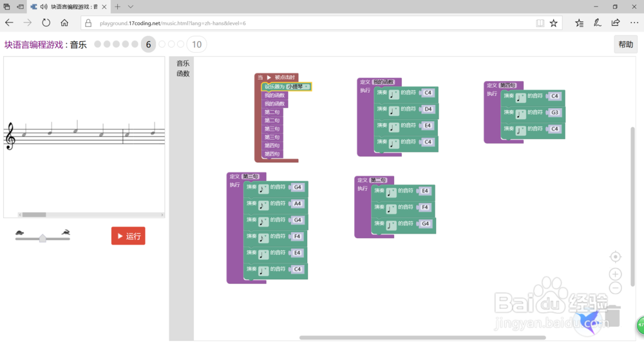The image size is (644, 345).
Task: Go to level 5 filled dot
Action: click(135, 44)
